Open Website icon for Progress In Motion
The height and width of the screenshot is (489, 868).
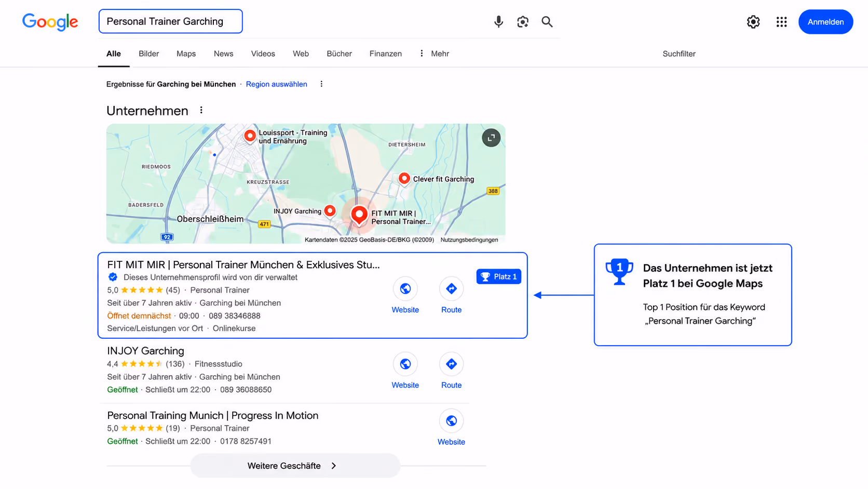pyautogui.click(x=451, y=421)
